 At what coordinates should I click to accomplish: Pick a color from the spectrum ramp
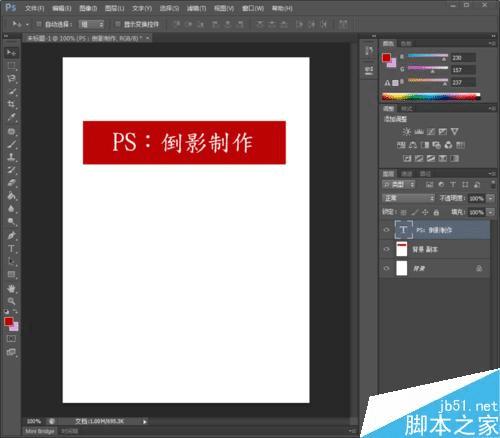click(x=431, y=97)
